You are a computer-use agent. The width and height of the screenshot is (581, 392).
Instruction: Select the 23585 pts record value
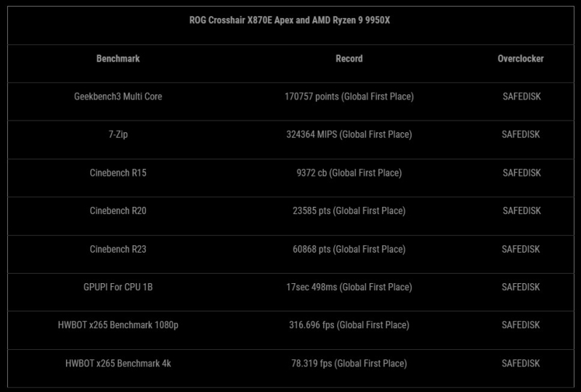[349, 211]
